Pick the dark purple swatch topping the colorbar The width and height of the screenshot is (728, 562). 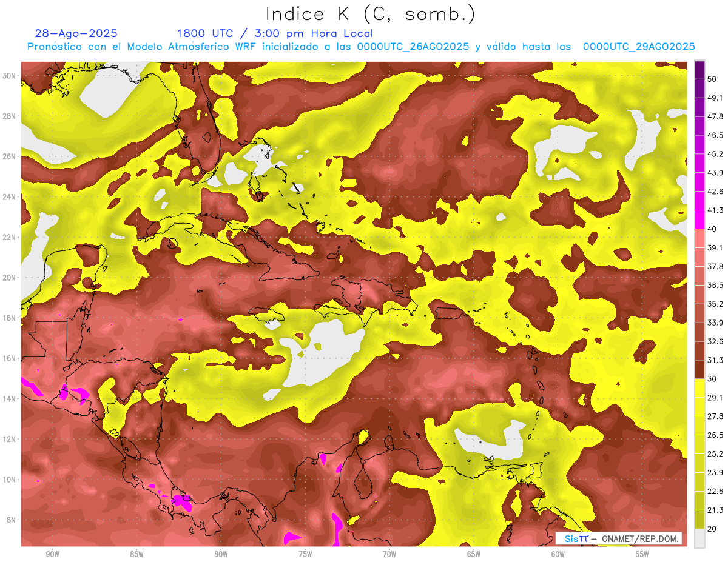point(699,70)
